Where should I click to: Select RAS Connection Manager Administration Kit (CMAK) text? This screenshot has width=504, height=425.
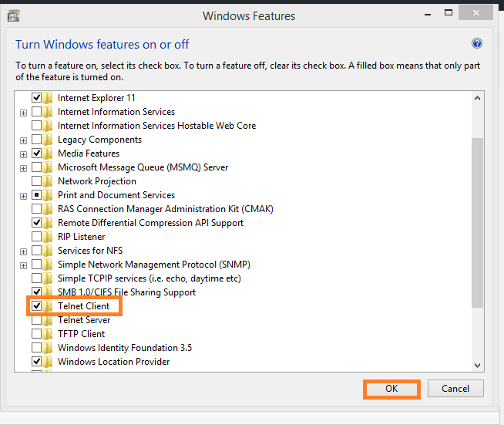click(x=166, y=209)
